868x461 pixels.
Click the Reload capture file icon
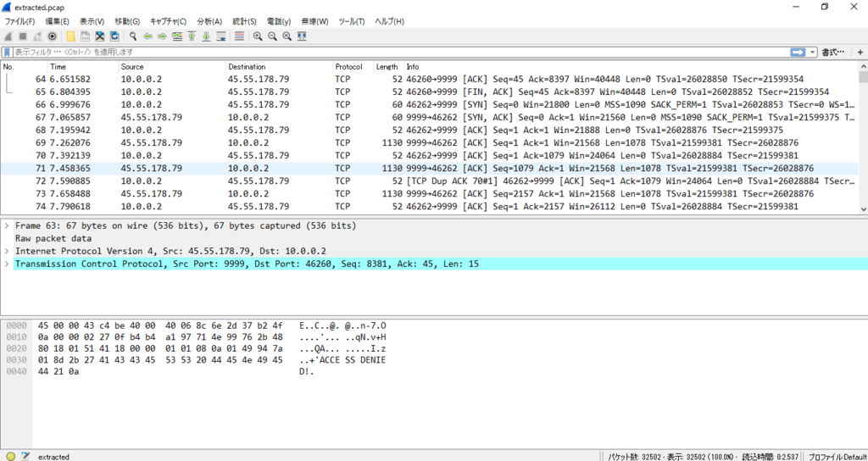[114, 36]
